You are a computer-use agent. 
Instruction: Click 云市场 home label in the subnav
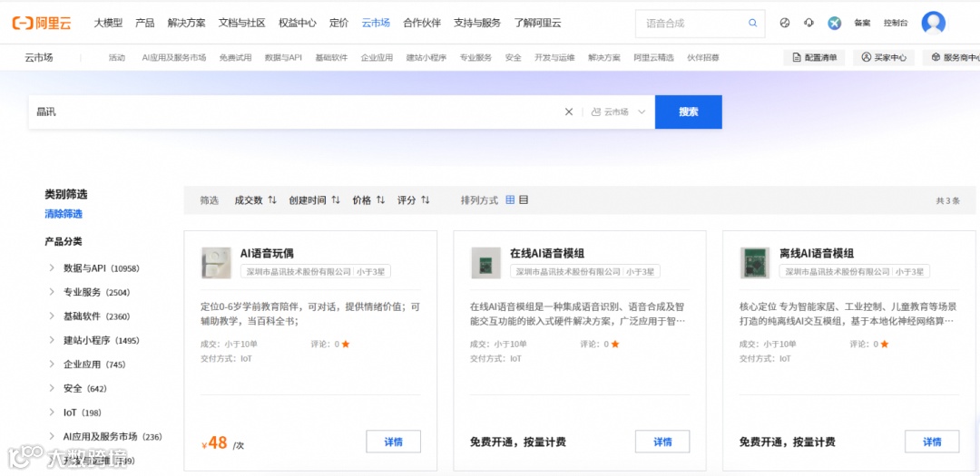click(x=39, y=57)
